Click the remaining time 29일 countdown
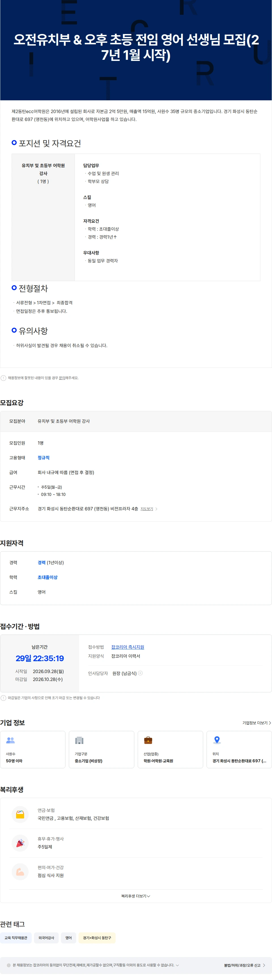The width and height of the screenshot is (272, 980). (40, 658)
